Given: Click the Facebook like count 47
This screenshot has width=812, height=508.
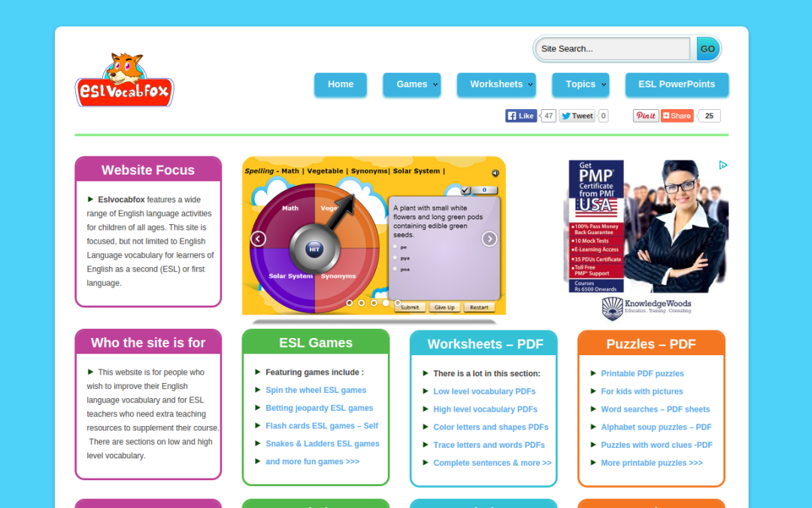Looking at the screenshot, I should [548, 116].
